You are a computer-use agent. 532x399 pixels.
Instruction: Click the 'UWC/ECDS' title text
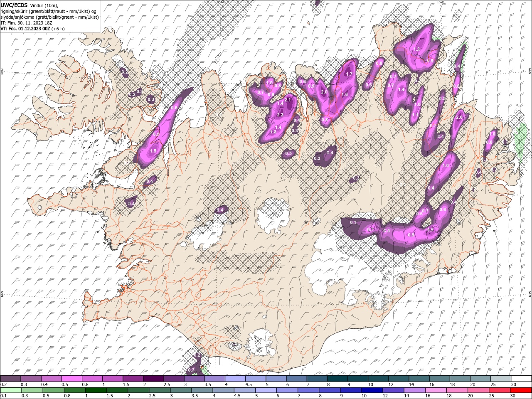click(15, 5)
